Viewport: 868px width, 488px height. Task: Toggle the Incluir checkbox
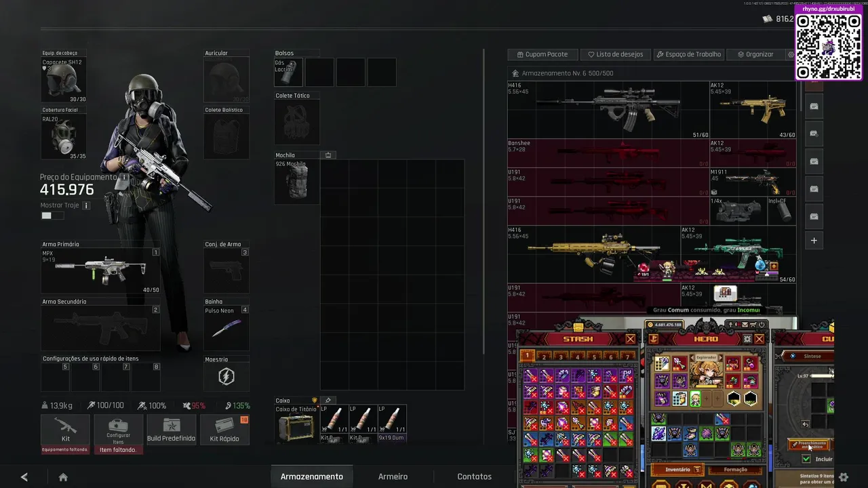(806, 460)
